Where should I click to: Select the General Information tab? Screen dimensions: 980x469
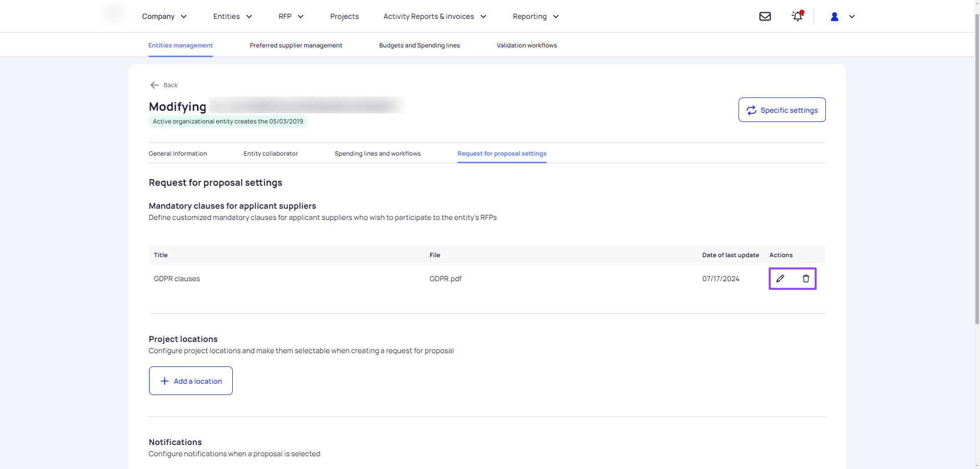click(x=178, y=154)
